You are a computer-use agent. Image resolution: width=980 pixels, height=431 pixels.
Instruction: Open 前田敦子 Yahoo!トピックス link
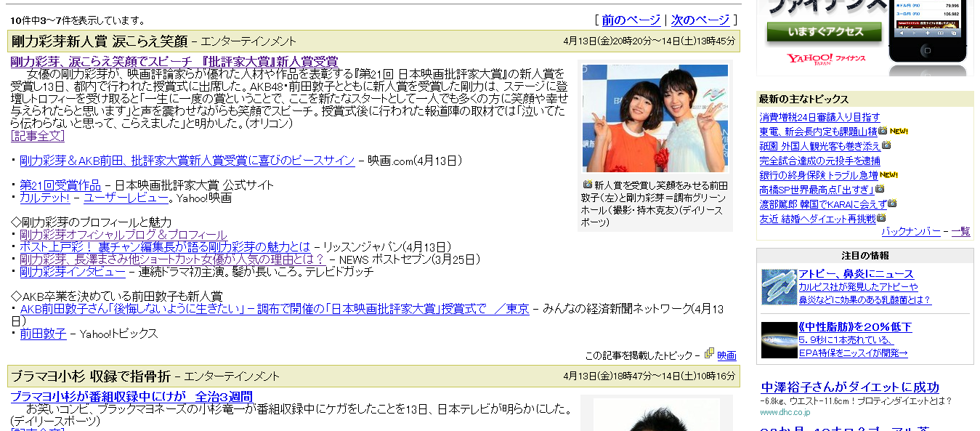(x=43, y=334)
